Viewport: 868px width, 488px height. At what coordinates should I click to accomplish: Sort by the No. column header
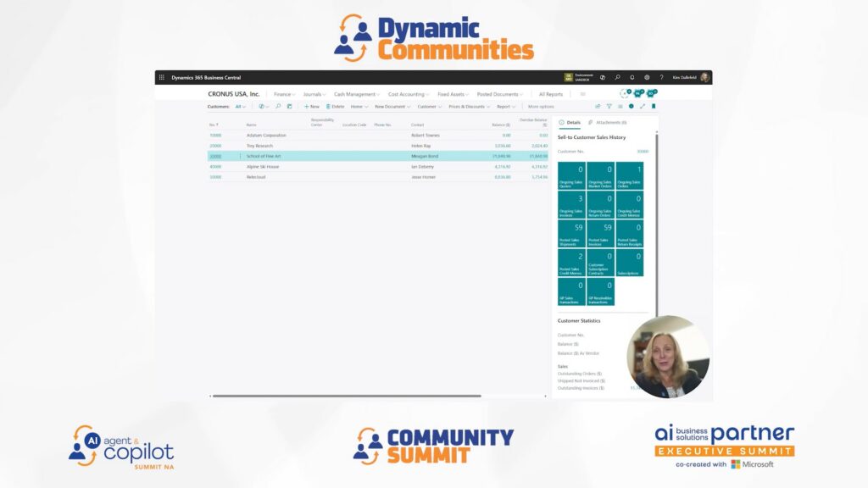213,125
